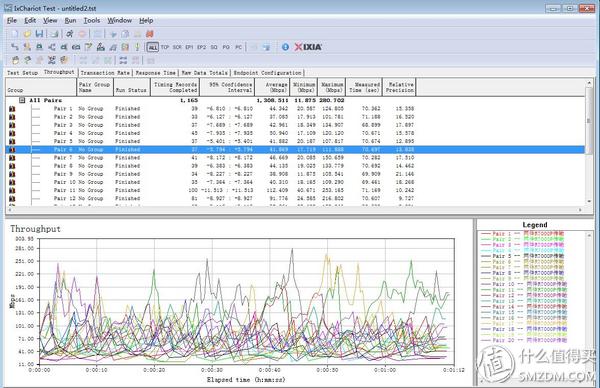Toggle the EP1 filter button

[189, 47]
